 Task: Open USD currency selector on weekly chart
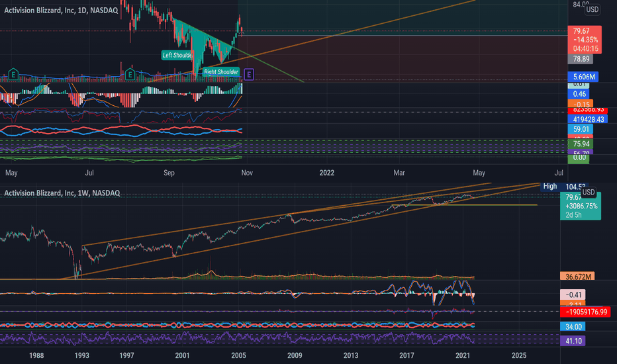[x=589, y=192]
